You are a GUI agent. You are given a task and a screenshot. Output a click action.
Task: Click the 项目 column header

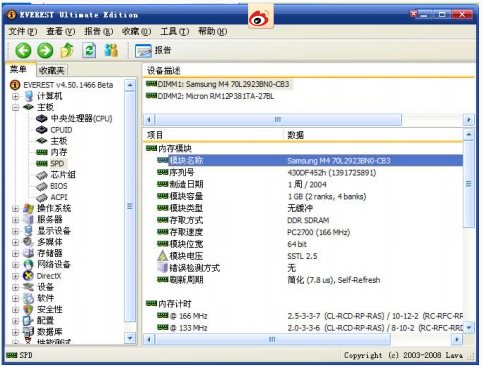(x=213, y=135)
